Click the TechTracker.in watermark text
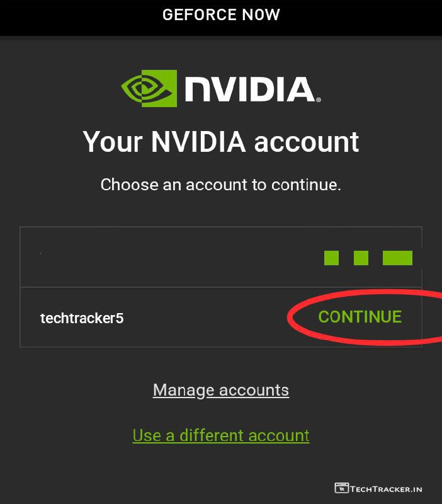This screenshot has height=504, width=442. (387, 488)
